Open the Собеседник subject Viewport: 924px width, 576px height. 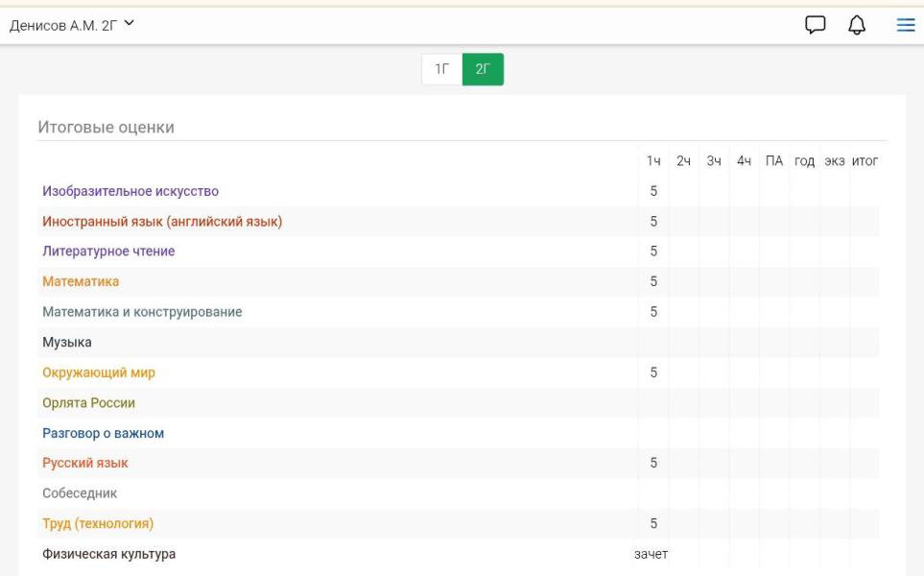pos(79,493)
